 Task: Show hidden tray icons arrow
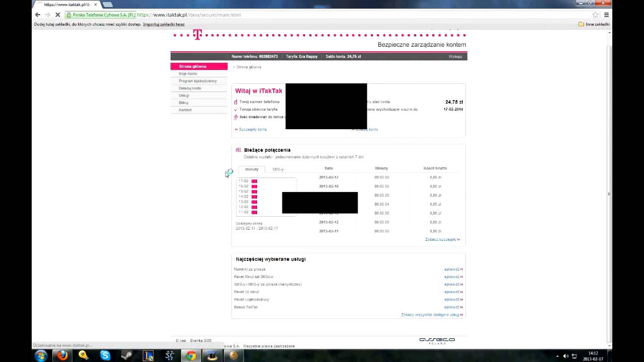[557, 356]
